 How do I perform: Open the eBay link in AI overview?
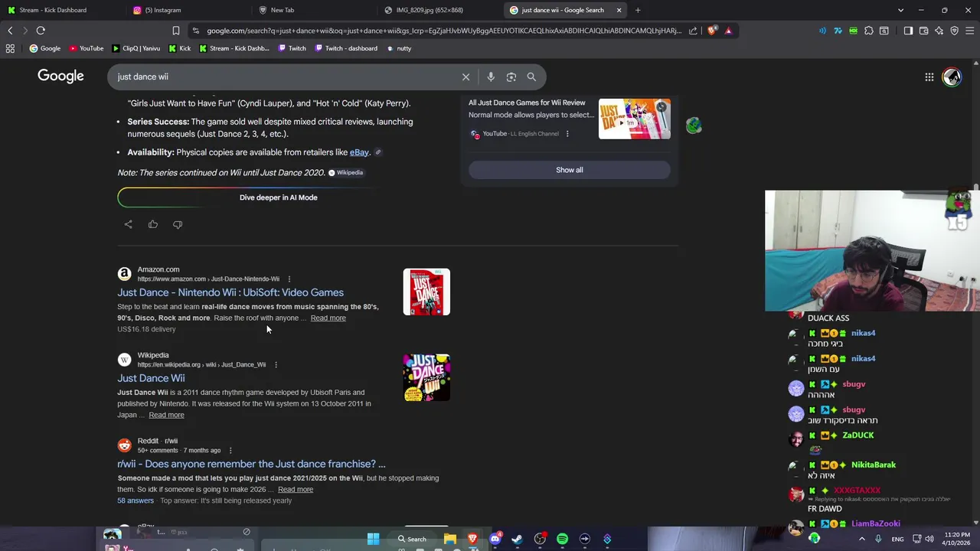coord(359,152)
